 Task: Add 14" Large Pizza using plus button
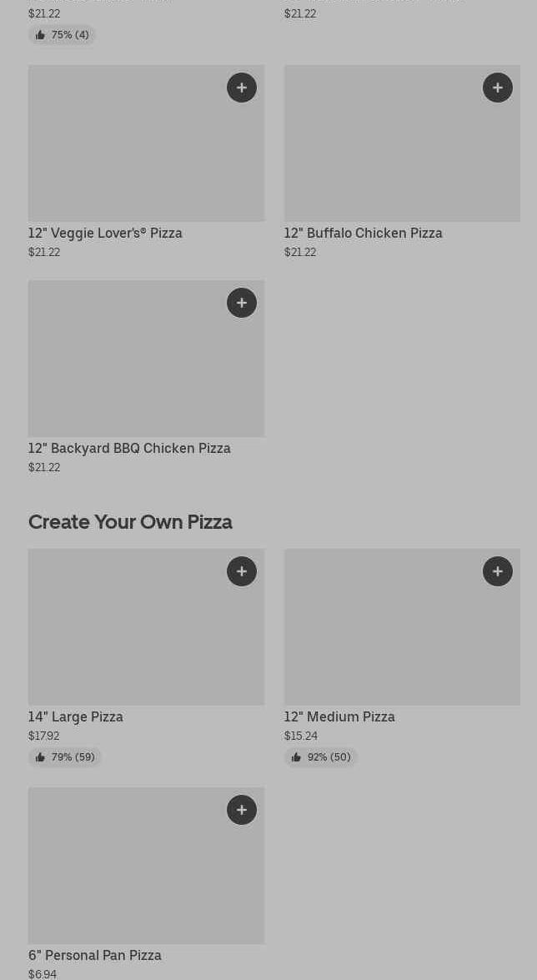242,571
